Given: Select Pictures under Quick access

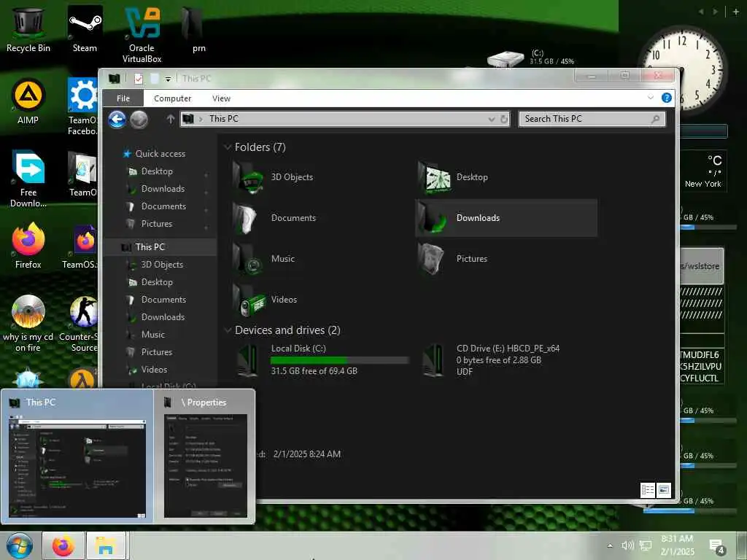Looking at the screenshot, I should pos(157,224).
